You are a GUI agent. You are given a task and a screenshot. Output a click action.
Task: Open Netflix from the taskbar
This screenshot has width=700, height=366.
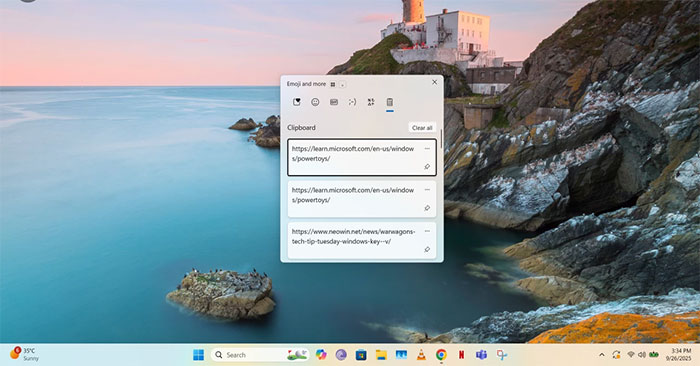point(461,355)
